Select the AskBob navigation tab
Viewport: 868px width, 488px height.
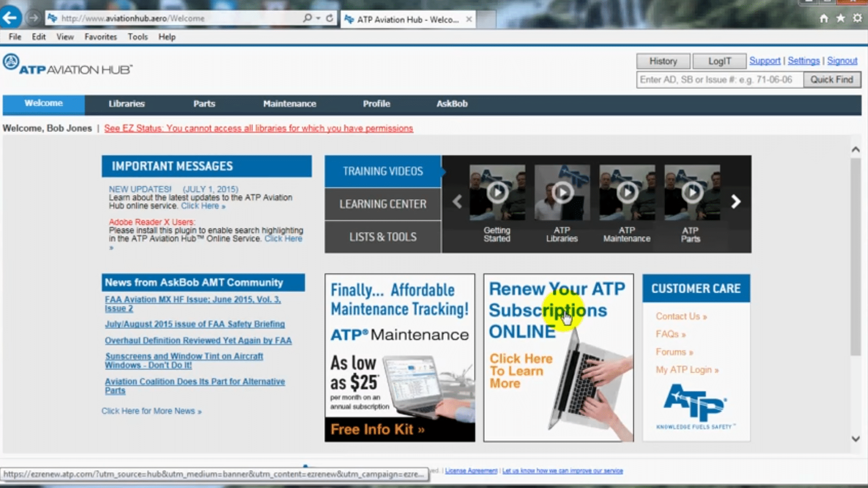[452, 104]
